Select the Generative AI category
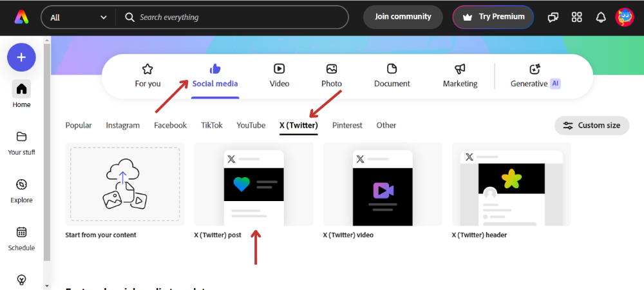The width and height of the screenshot is (644, 290). 536,75
